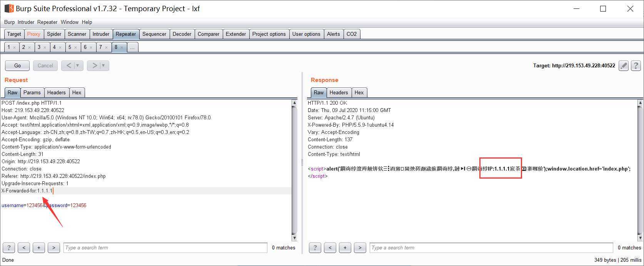Viewport: 644px width, 266px height.
Task: Open the Intruder menu in the menu bar
Action: [x=26, y=22]
